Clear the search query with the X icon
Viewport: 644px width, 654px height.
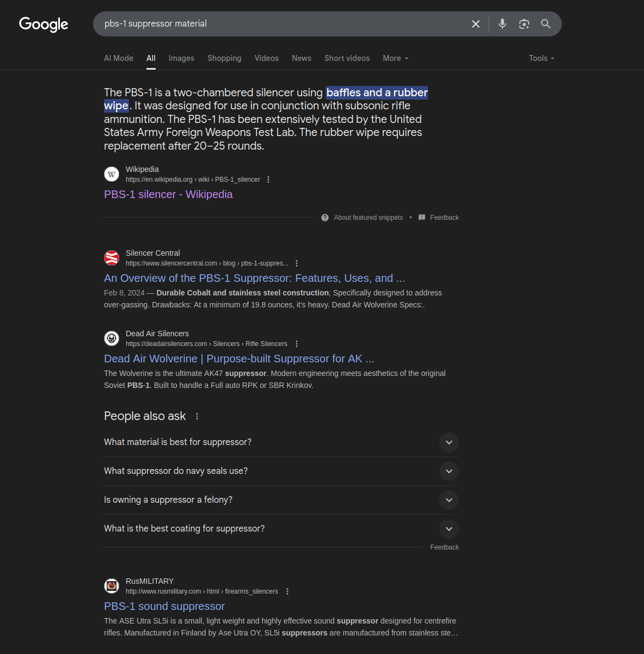point(476,24)
